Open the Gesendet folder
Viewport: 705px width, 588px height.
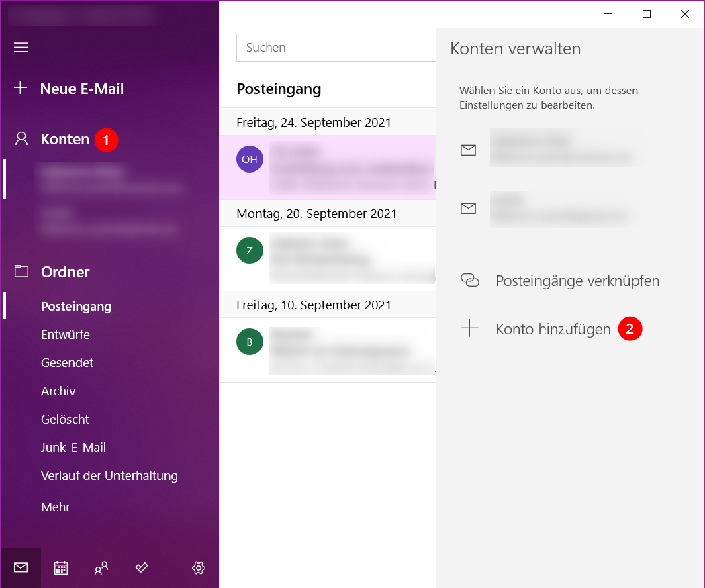point(67,362)
